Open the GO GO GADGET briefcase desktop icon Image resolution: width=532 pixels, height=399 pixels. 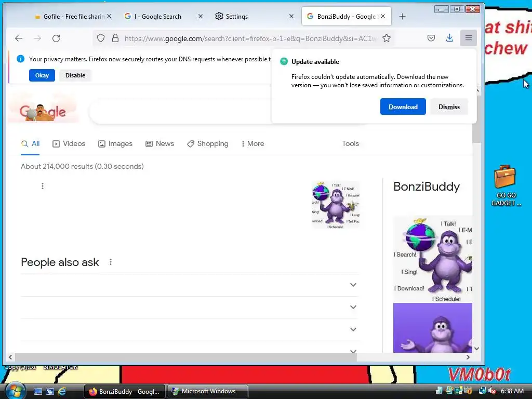pyautogui.click(x=506, y=185)
